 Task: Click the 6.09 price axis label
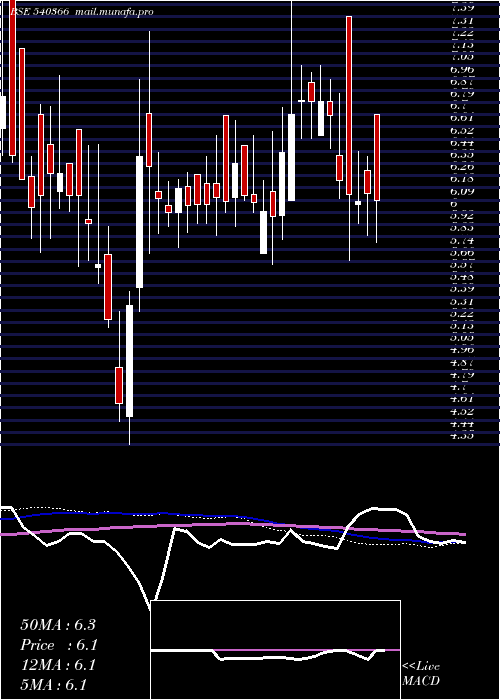tap(462, 192)
